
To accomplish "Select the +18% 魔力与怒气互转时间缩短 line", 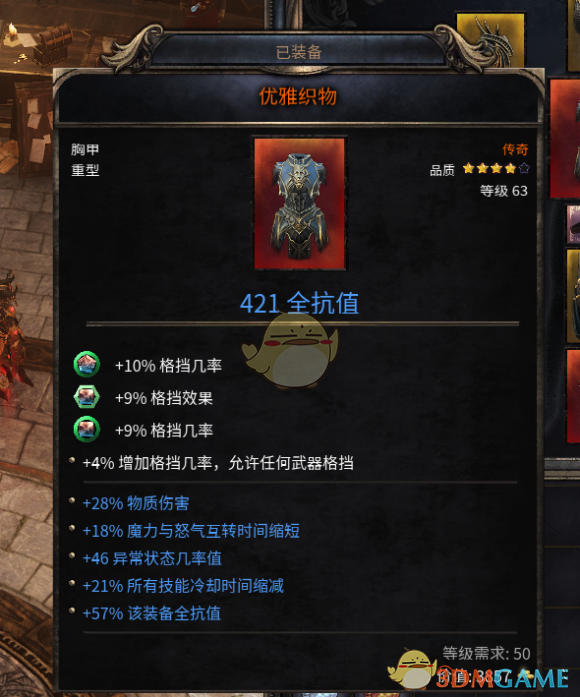I will point(191,531).
